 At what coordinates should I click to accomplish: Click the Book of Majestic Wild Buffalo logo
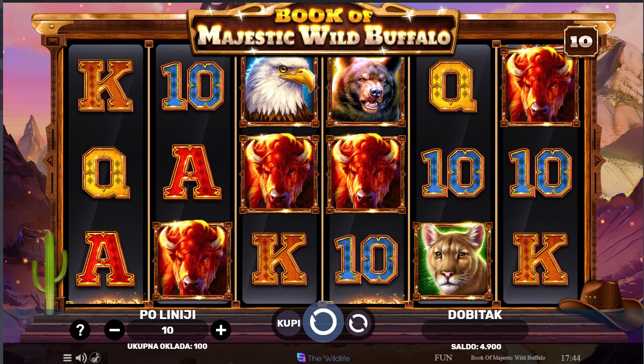point(323,29)
